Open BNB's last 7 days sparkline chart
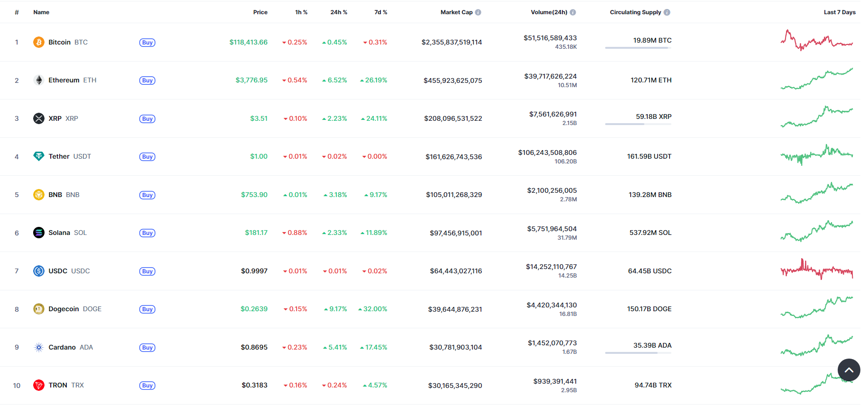868x405 pixels. 817,193
